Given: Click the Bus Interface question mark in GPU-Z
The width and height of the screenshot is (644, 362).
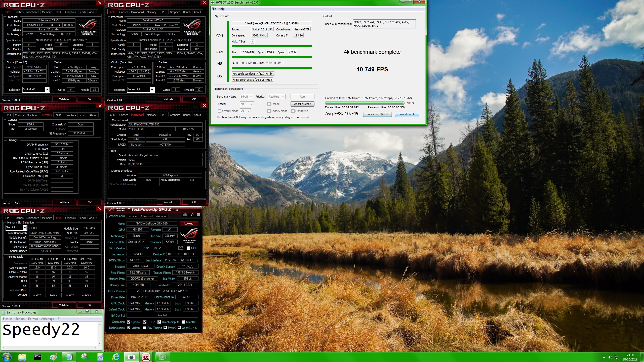Looking at the screenshot, I should click(x=197, y=260).
